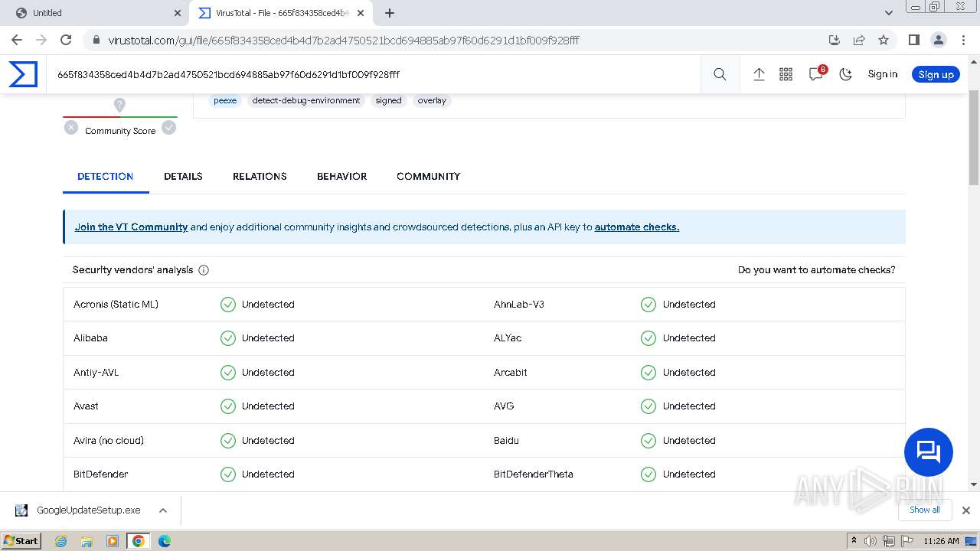The height and width of the screenshot is (551, 980).
Task: Click Baidu Undetected status check icon
Action: [648, 440]
